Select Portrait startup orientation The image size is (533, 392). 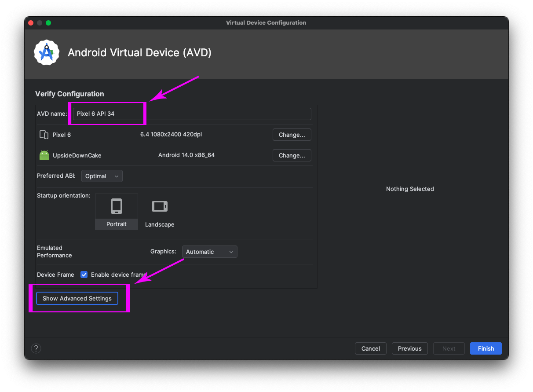(117, 212)
